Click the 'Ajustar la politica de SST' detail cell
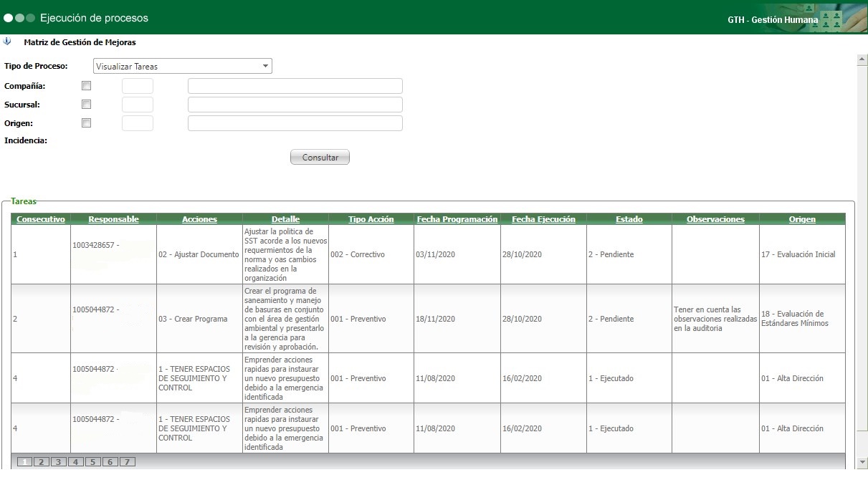Screen dimensions: 868x495 285,254
